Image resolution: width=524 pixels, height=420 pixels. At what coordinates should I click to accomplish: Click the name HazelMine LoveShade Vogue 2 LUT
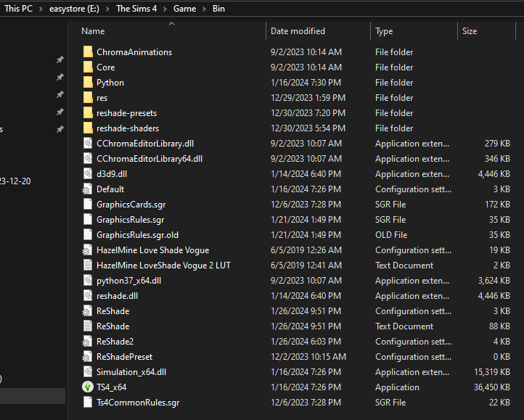coord(163,265)
